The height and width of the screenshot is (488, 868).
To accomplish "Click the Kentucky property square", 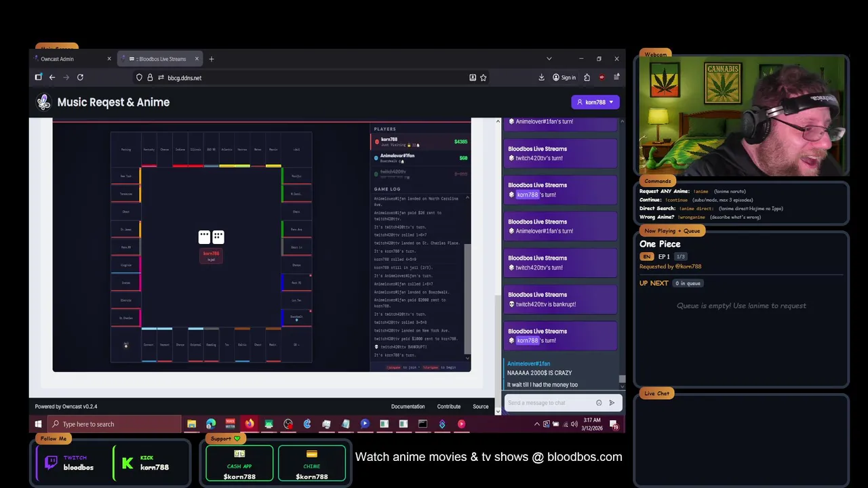I will pyautogui.click(x=149, y=150).
